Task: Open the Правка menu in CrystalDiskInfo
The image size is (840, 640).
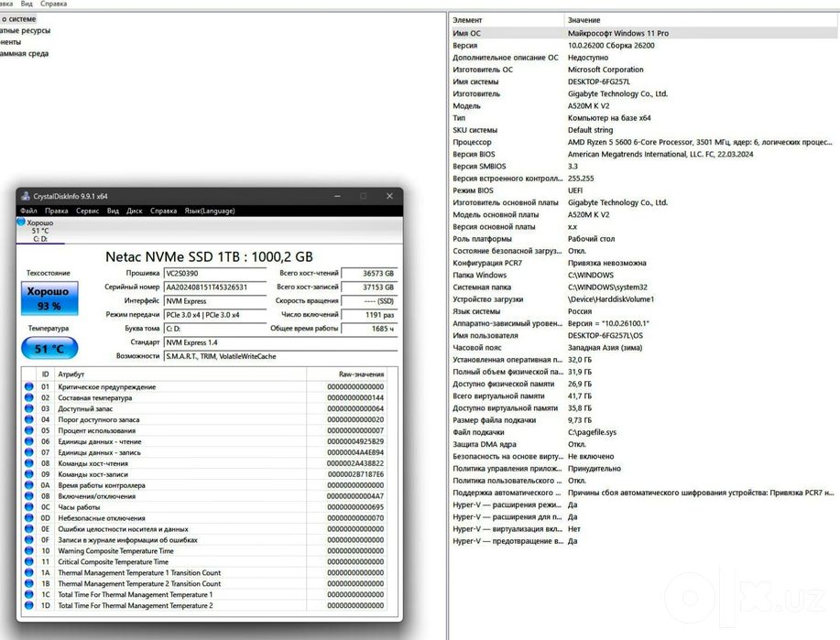Action: (56, 211)
